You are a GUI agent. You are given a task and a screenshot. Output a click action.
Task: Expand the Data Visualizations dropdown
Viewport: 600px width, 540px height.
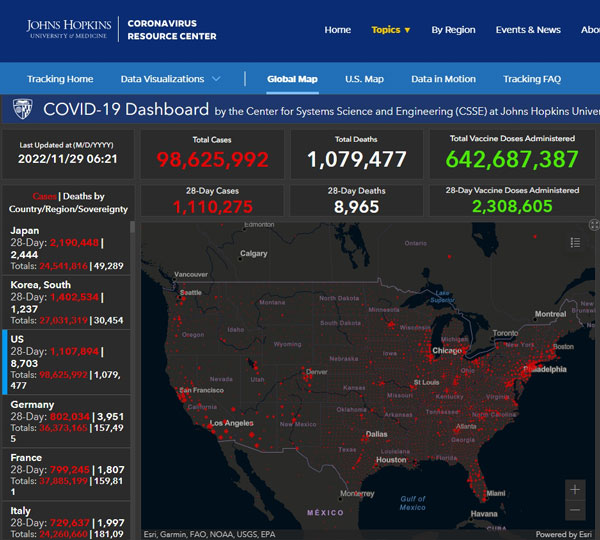[x=171, y=79]
